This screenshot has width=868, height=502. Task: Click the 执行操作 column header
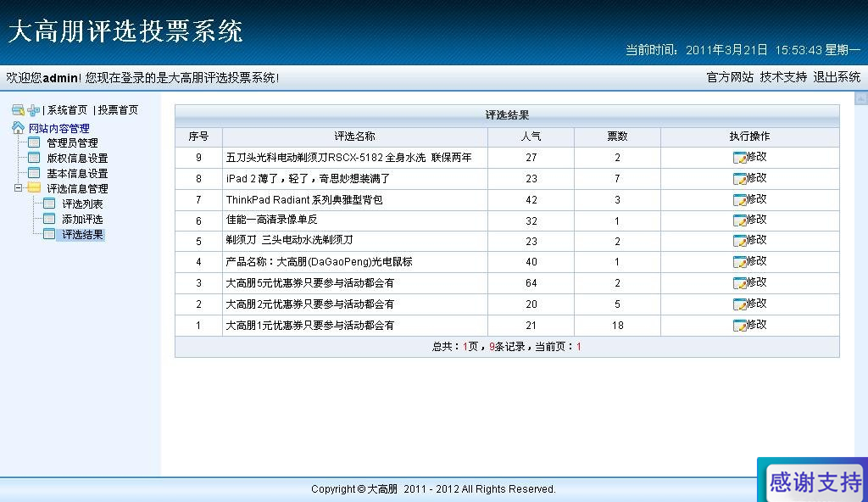coord(749,137)
